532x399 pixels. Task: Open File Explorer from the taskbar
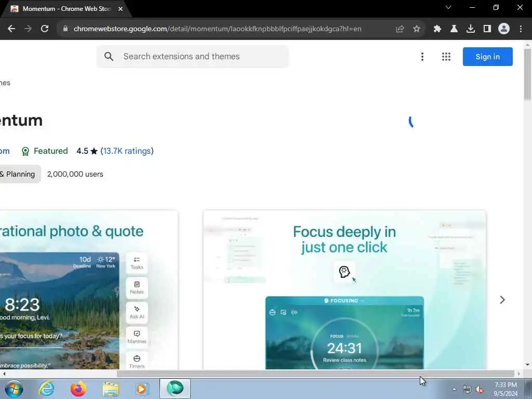tap(111, 389)
